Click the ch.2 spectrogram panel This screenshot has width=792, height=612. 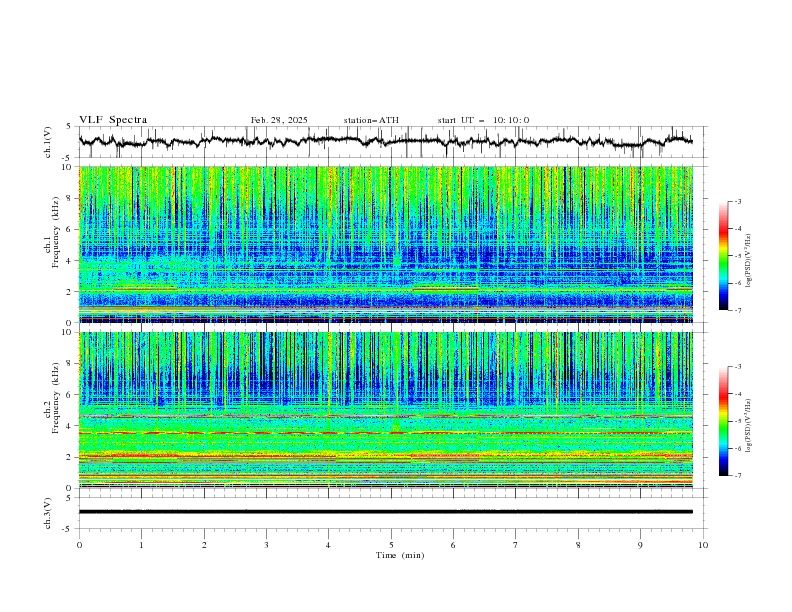(386, 410)
